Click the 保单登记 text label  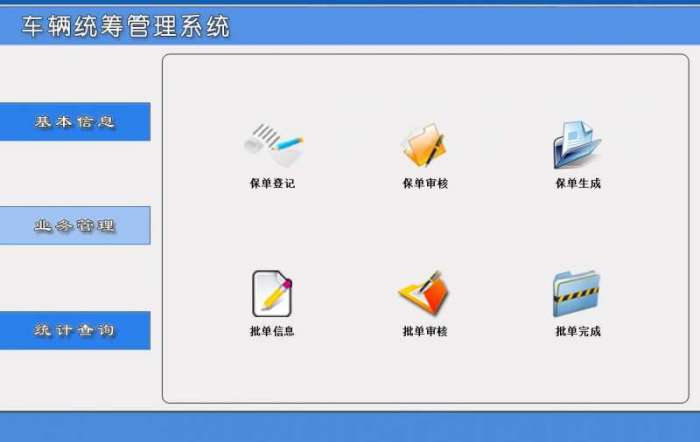tap(272, 183)
